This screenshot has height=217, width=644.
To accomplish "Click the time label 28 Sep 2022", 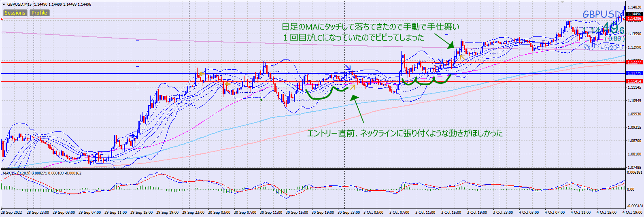I will [12, 213].
